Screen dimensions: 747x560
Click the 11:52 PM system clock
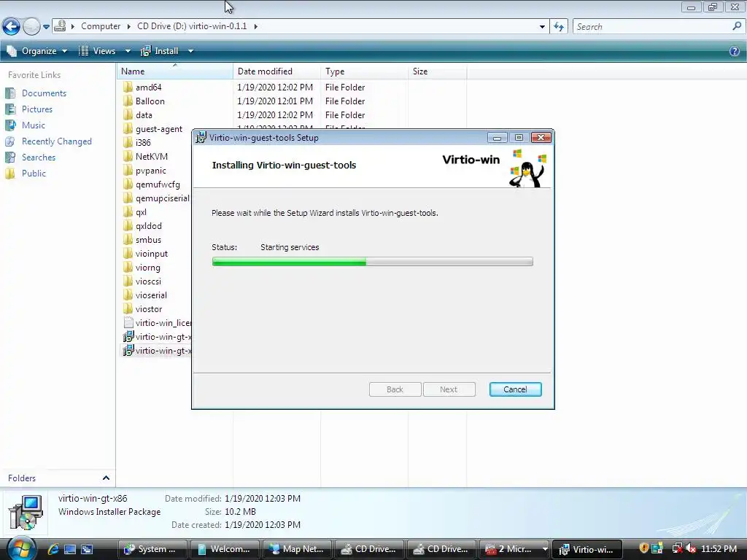coord(719,548)
